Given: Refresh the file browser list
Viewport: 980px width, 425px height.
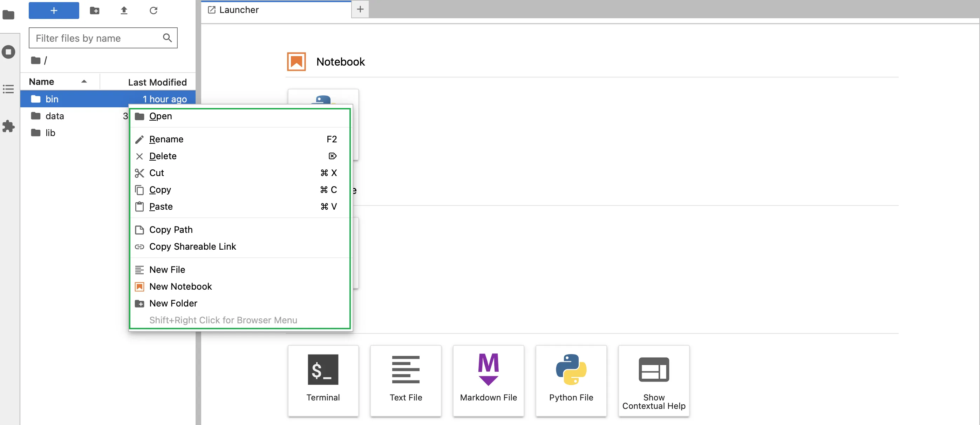Looking at the screenshot, I should 153,10.
